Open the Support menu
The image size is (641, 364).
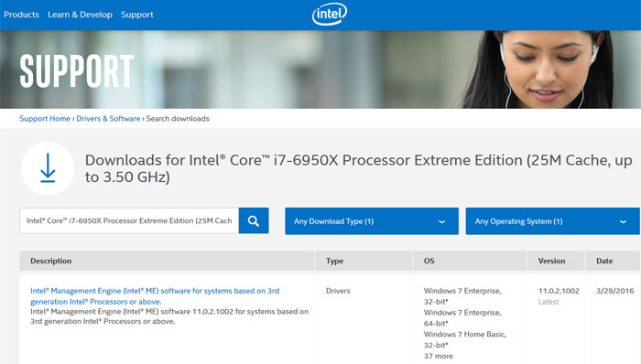click(137, 15)
